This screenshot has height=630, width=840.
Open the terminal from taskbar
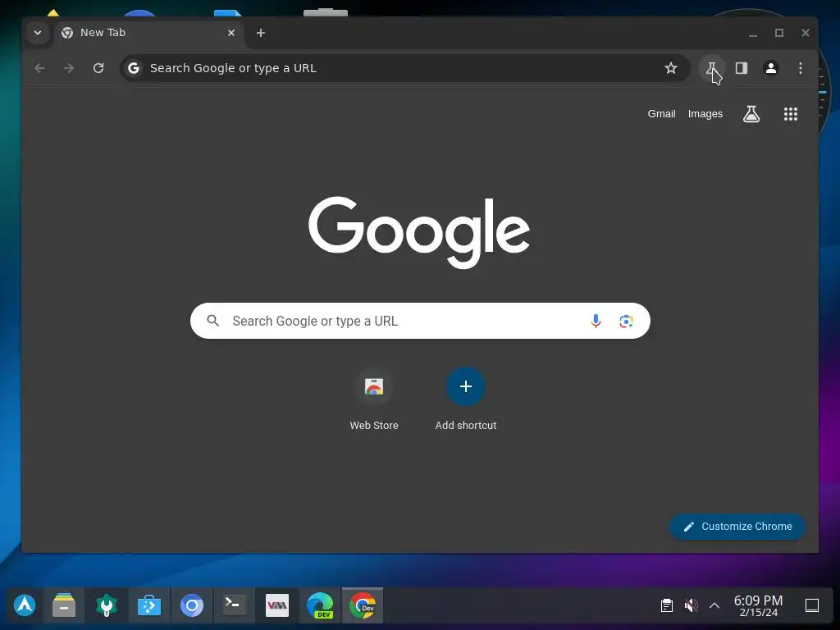[234, 606]
